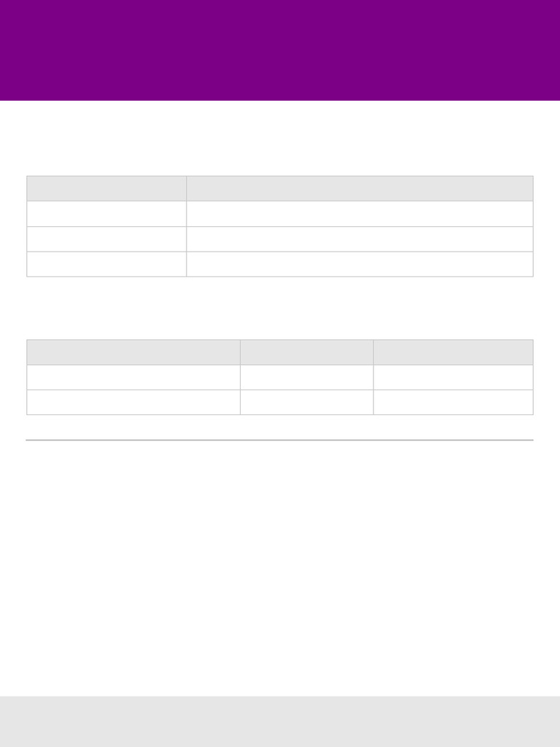Click first body row's wide cell, two-column table

tap(359, 214)
